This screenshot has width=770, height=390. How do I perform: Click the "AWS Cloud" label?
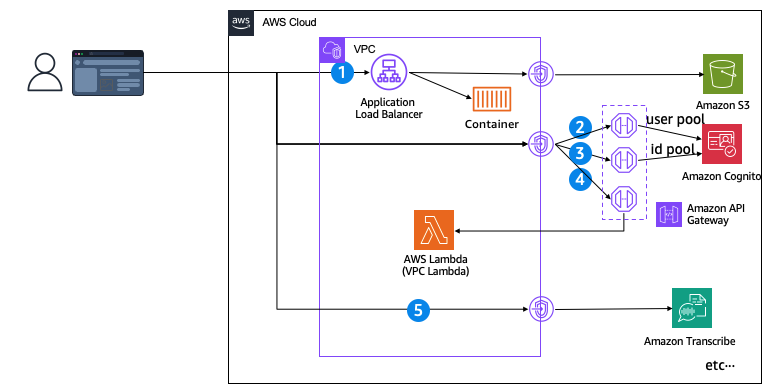click(x=289, y=23)
